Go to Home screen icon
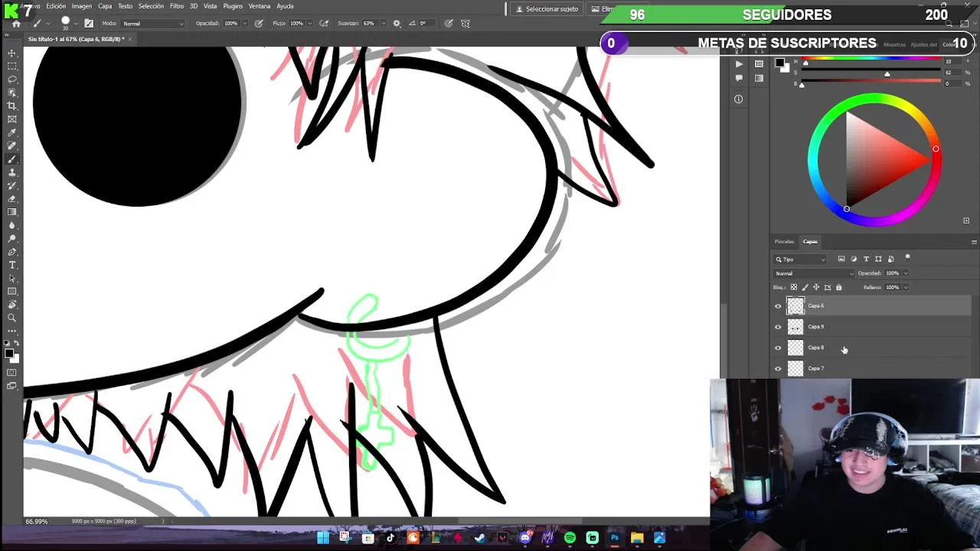Screen dimensions: 980x551 [x=15, y=24]
